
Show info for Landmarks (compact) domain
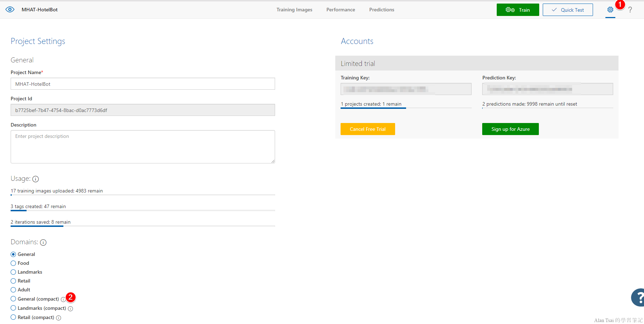[x=70, y=308]
